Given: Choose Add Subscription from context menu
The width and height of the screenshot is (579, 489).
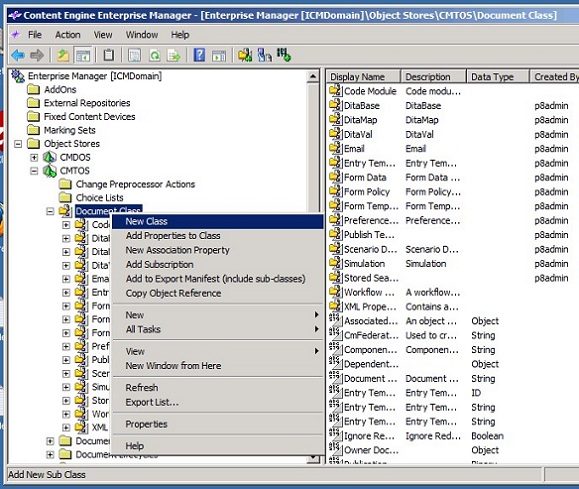Looking at the screenshot, I should [x=217, y=264].
